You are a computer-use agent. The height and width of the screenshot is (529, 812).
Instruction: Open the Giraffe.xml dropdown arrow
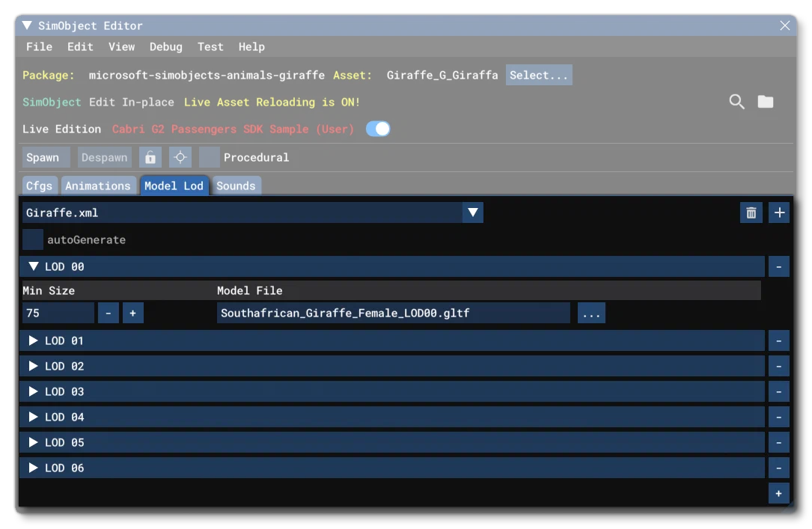473,212
